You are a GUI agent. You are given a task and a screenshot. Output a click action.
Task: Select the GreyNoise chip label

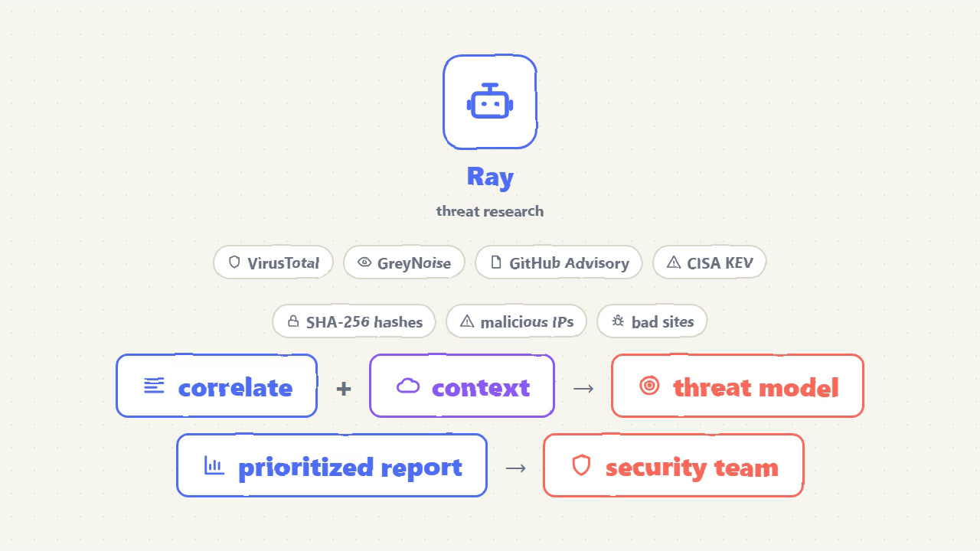coord(414,262)
